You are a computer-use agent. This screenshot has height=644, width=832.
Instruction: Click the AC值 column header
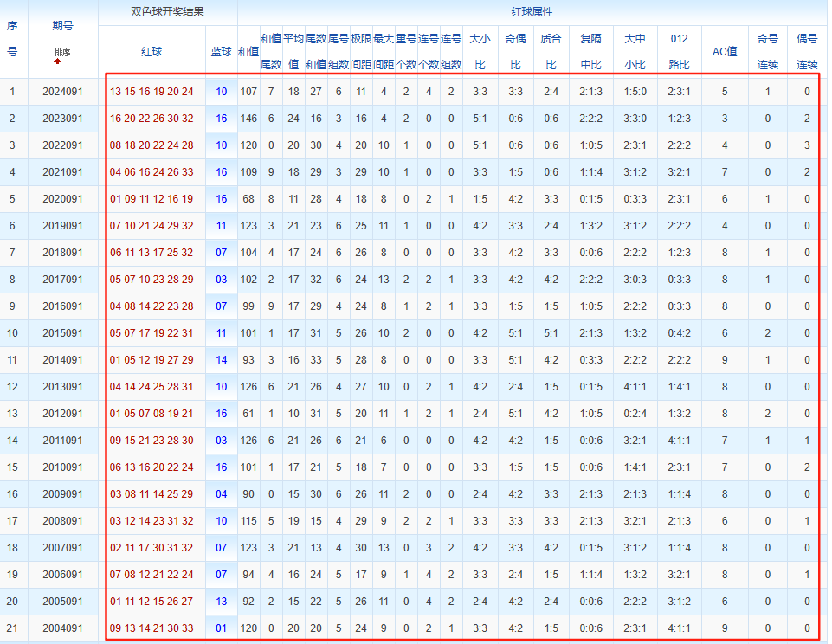pyautogui.click(x=725, y=51)
